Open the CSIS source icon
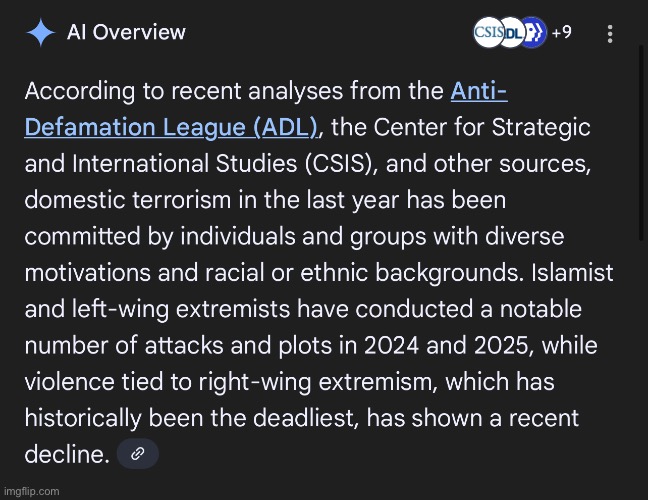 pyautogui.click(x=488, y=32)
